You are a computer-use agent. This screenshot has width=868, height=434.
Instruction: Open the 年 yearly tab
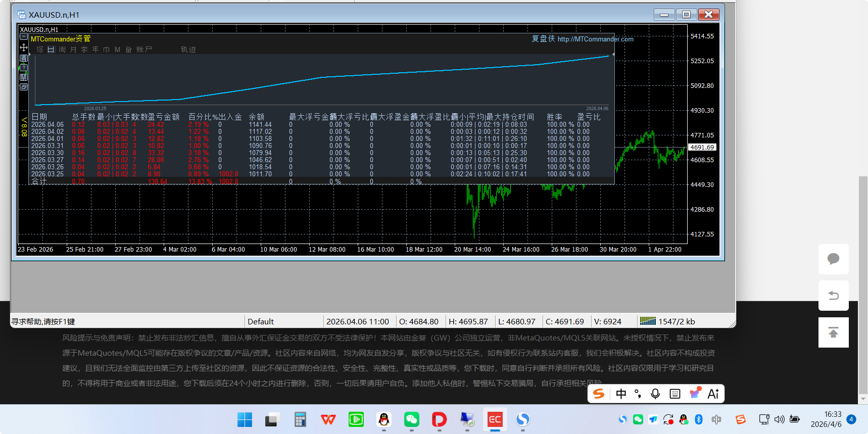pos(95,50)
